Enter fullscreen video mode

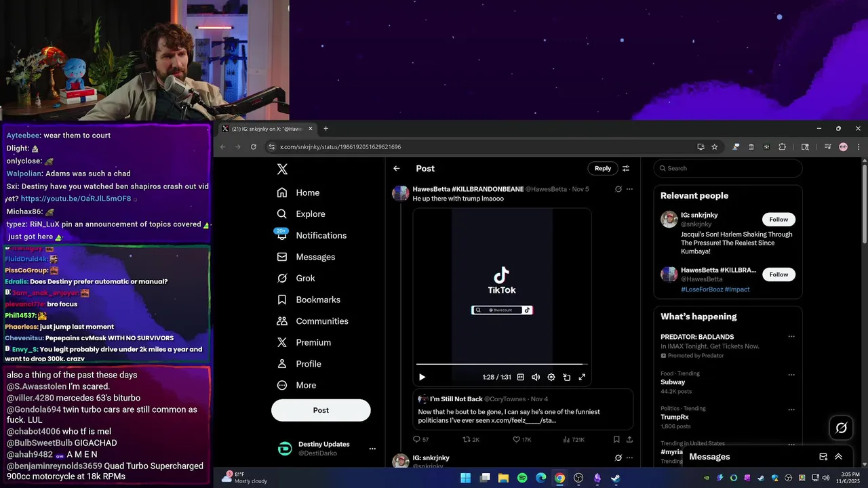(x=582, y=377)
